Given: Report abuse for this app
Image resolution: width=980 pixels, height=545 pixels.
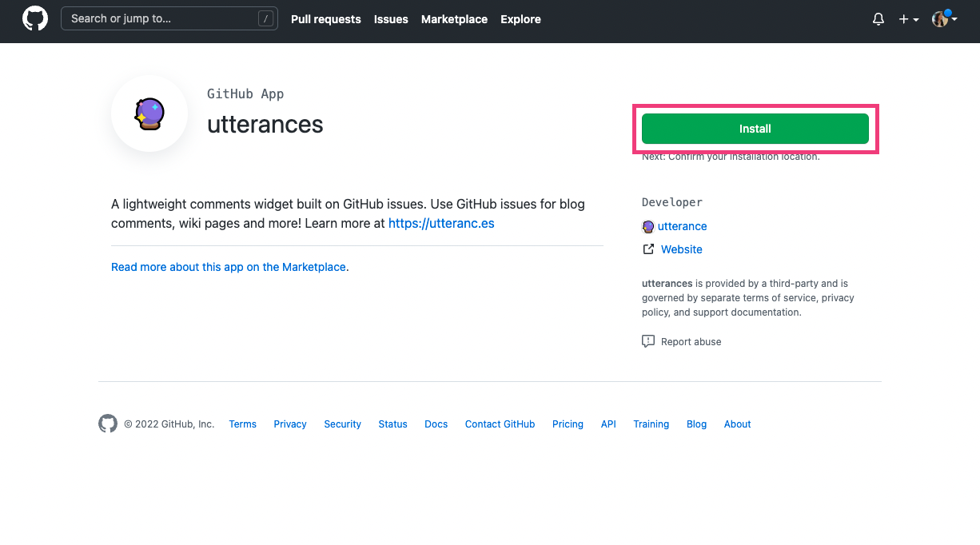Looking at the screenshot, I should tap(691, 342).
